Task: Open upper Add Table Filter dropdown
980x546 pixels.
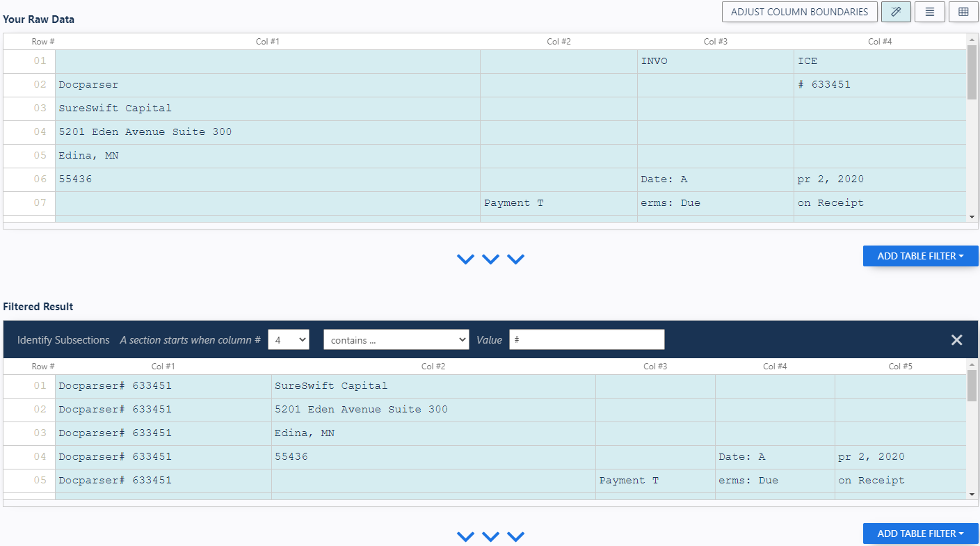Action: click(x=920, y=256)
